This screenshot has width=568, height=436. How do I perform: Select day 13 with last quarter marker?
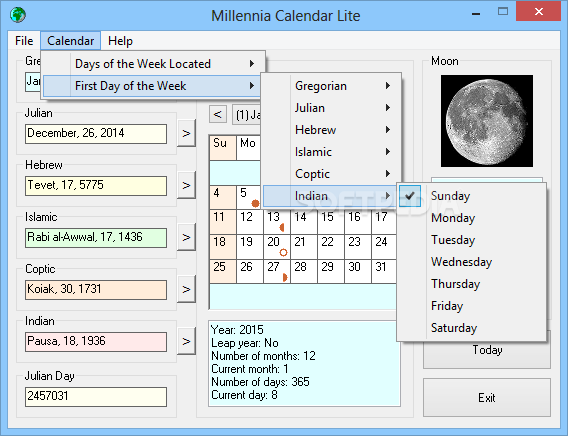(x=276, y=222)
